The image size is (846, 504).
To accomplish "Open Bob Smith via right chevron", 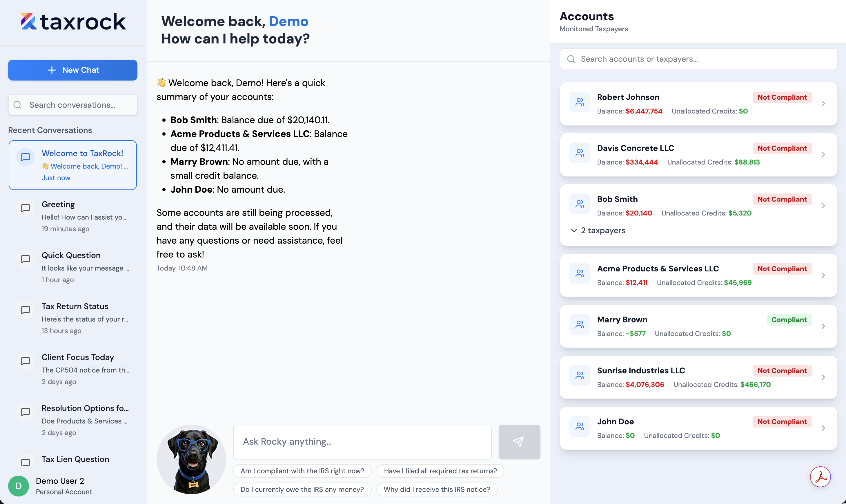I will click(823, 206).
